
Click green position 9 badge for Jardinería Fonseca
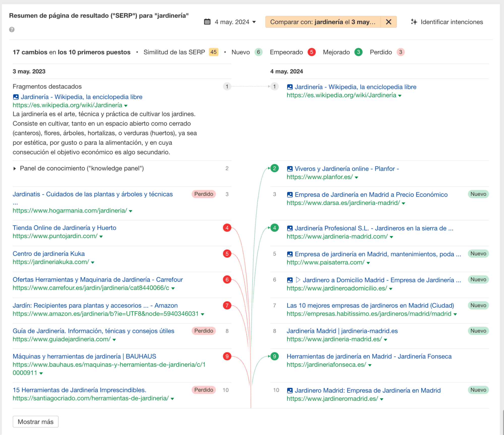(x=274, y=357)
